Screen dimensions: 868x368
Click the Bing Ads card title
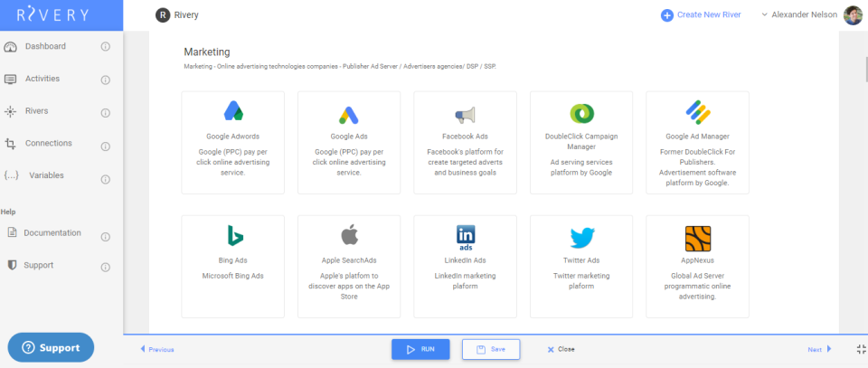point(233,260)
